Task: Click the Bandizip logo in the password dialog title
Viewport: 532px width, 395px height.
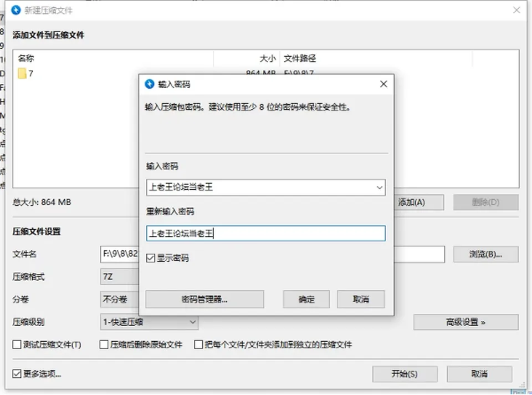Action: pyautogui.click(x=149, y=84)
